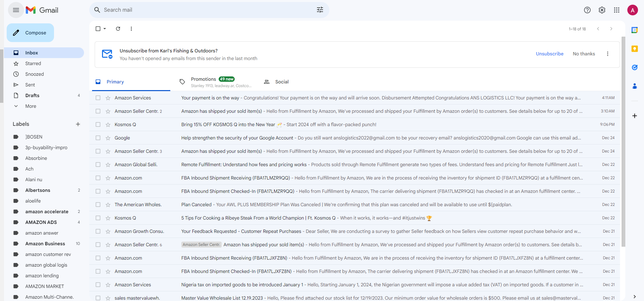Open the Your Feedback Requested email
The height and width of the screenshot is (301, 644).
(355, 231)
